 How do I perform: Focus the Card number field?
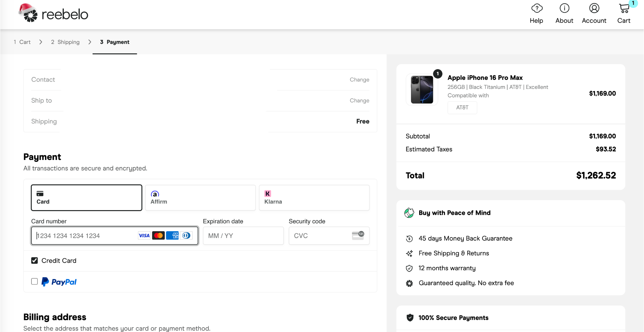pos(85,236)
